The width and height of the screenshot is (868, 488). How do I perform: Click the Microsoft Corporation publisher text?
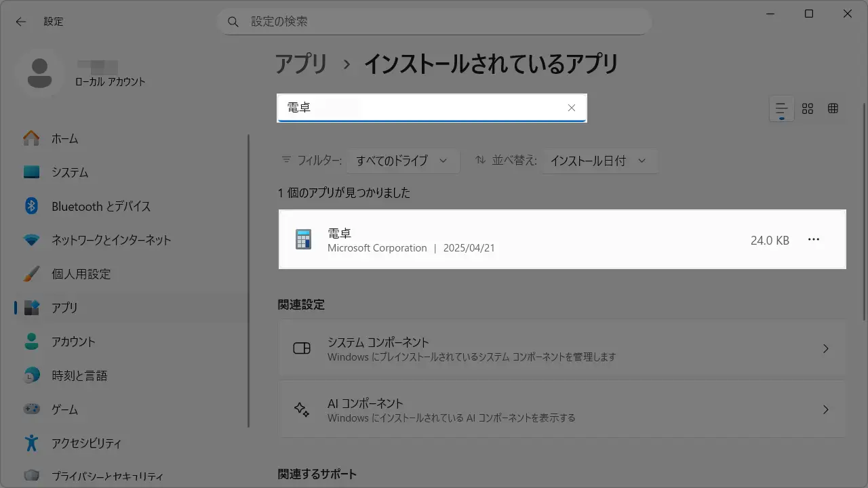[x=377, y=248]
